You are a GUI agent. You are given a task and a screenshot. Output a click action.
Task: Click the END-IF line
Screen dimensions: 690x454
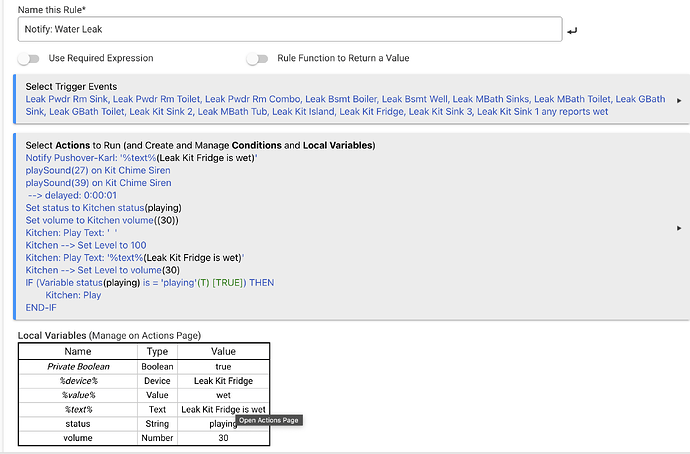tap(41, 308)
